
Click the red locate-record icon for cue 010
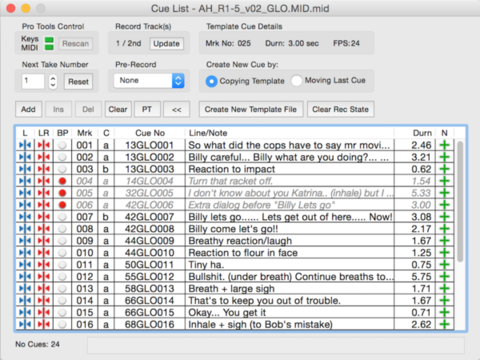click(x=44, y=253)
